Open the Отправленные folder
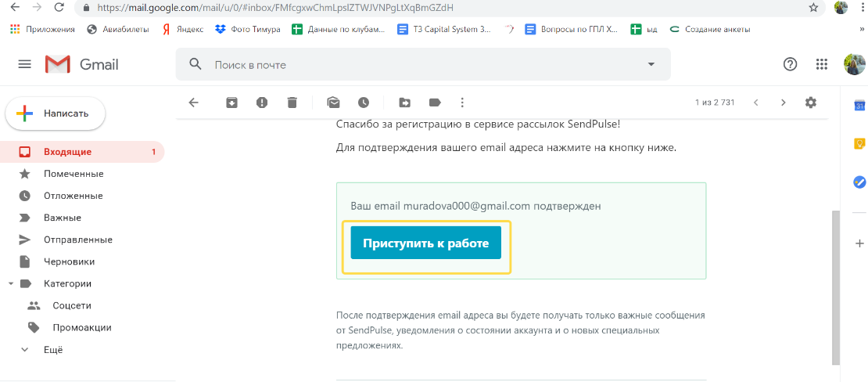Screen dimensions: 868x382 (77, 240)
